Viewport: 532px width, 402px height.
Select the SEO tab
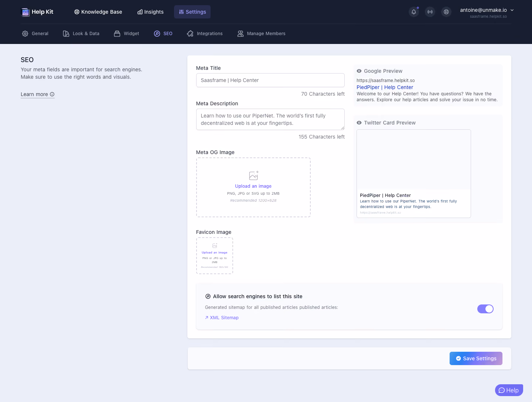[163, 34]
